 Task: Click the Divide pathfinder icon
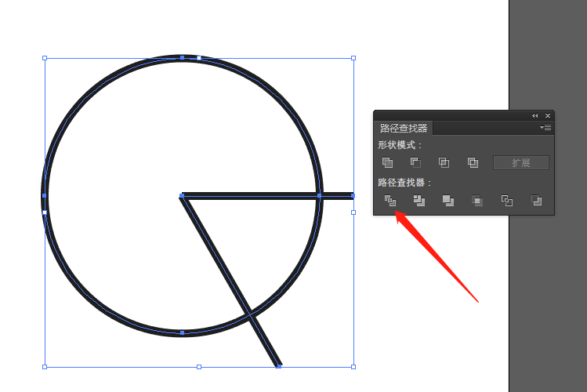point(390,201)
